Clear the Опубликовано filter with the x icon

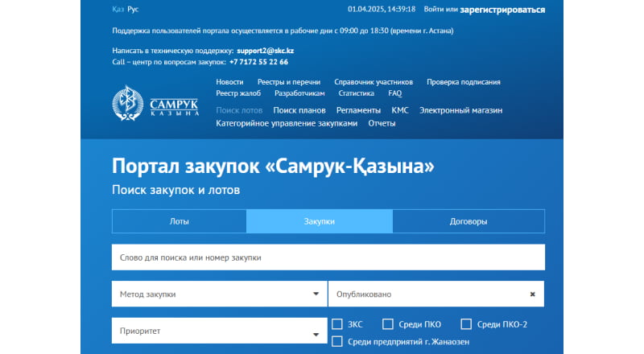click(532, 294)
